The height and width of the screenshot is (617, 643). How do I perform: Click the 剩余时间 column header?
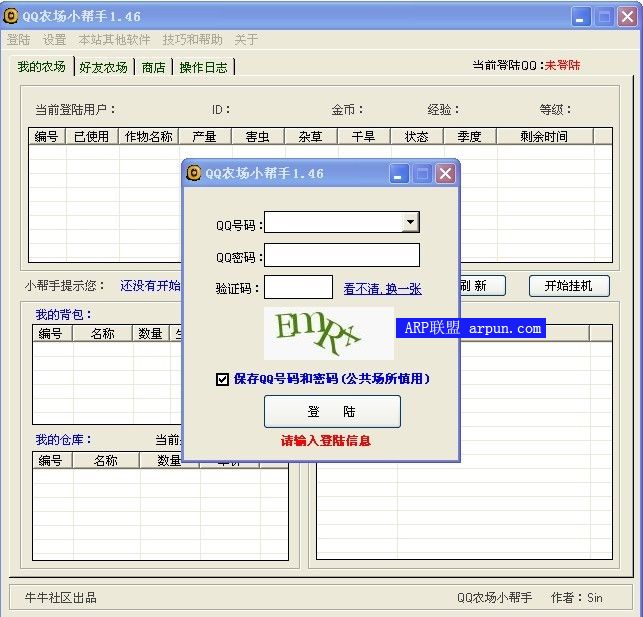545,136
